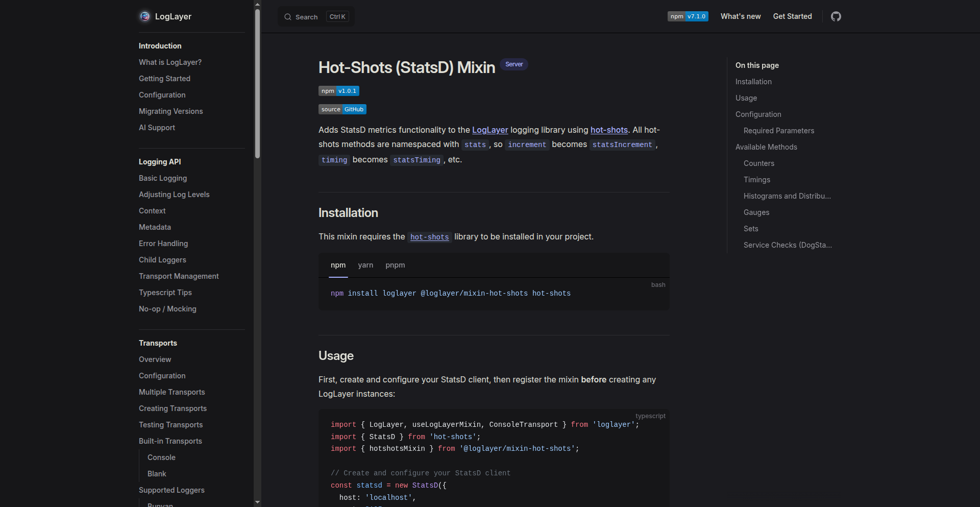Open Supported Loggers sidebar section

(171, 490)
